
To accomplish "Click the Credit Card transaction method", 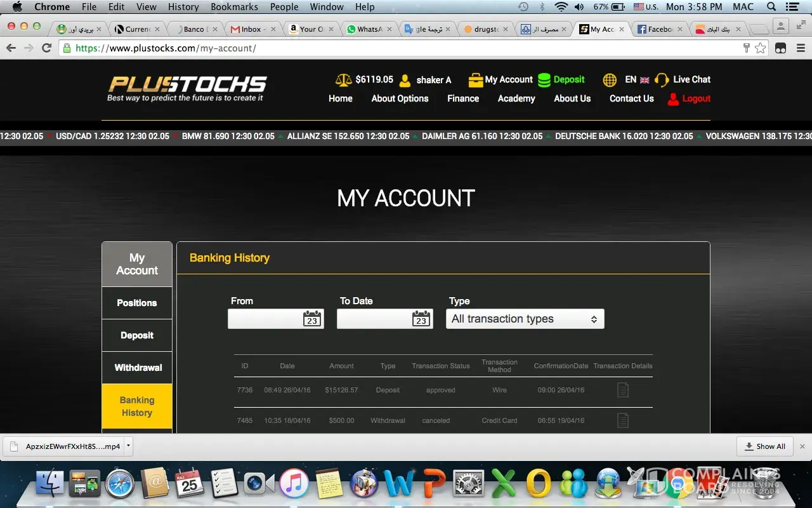I will (x=499, y=420).
